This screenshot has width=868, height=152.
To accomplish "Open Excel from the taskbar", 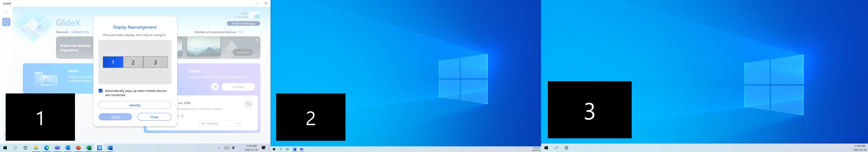I will pos(89,148).
